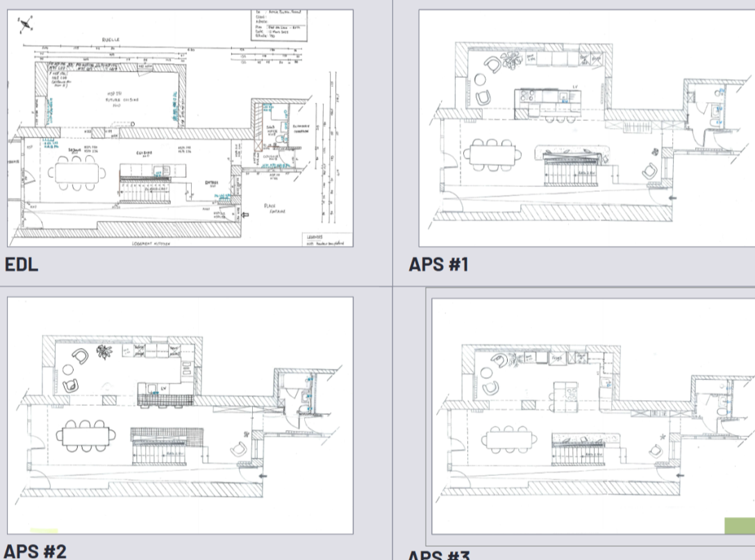This screenshot has width=755, height=560.
Task: Click the armchair near the APS #1 entrance
Action: click(652, 171)
